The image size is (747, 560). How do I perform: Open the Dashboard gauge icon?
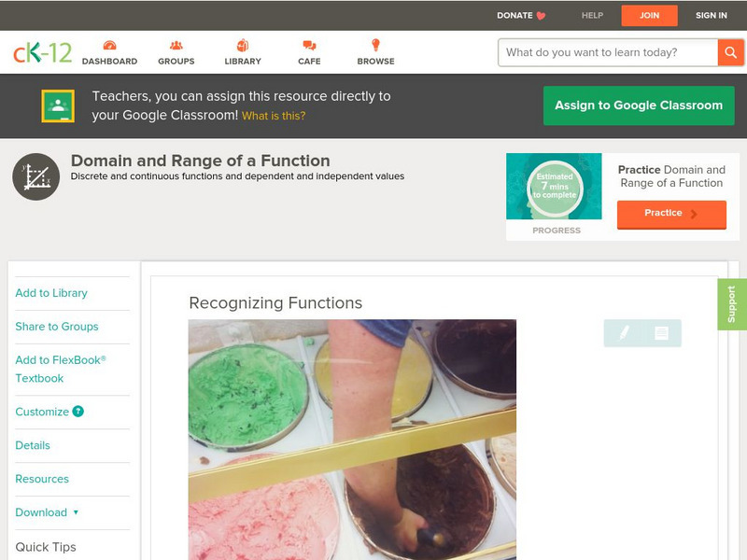click(x=109, y=46)
